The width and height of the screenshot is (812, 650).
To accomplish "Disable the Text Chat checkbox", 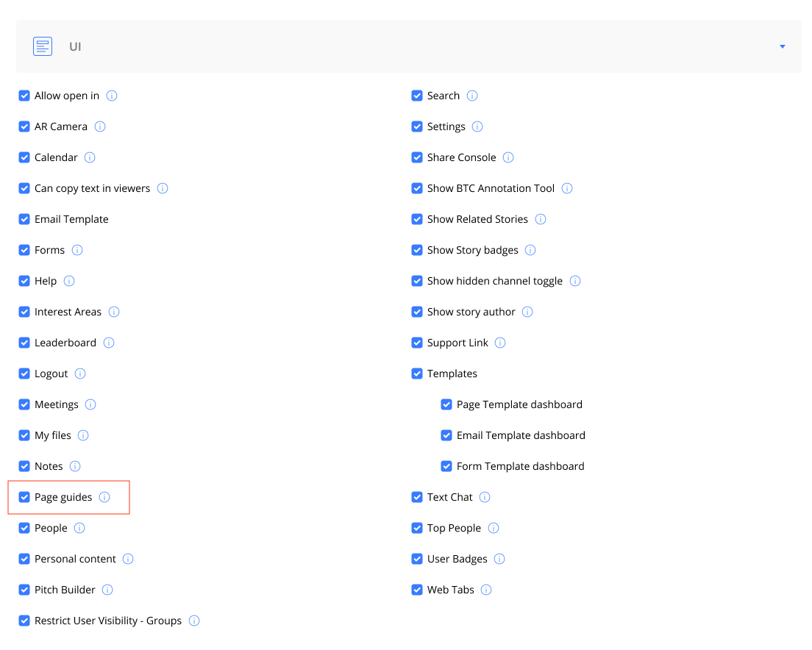I will coord(417,497).
